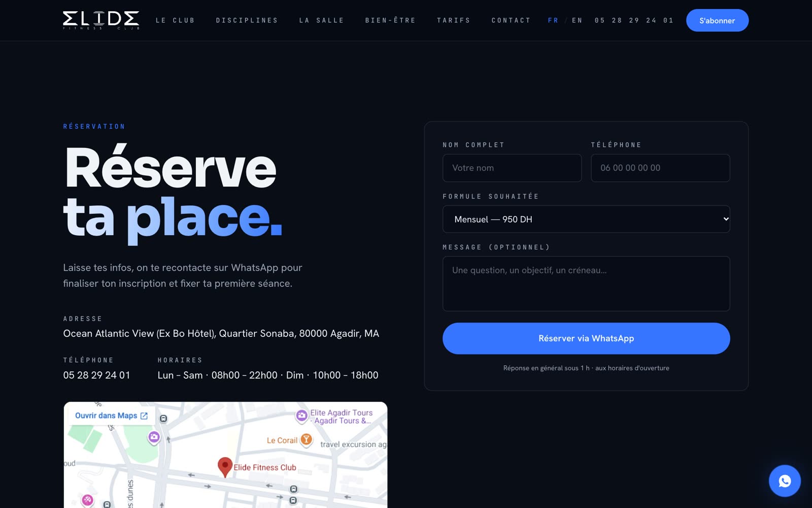This screenshot has width=812, height=508.
Task: Click opening hours Lun – Sam text
Action: pyautogui.click(x=268, y=375)
